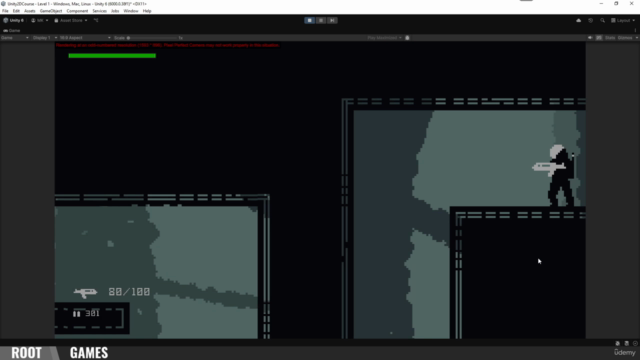Viewport: 640px width, 360px height.
Task: Open the Assets menu
Action: pyautogui.click(x=30, y=11)
